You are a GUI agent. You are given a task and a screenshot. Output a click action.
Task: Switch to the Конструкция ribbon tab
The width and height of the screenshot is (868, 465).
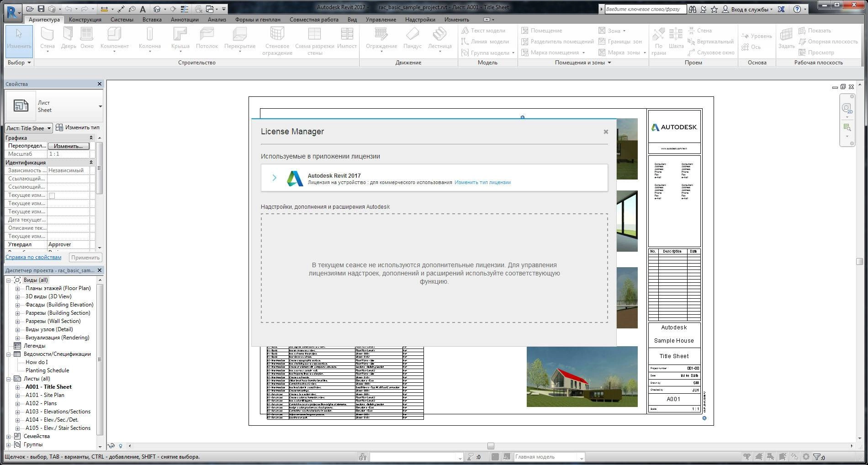85,20
